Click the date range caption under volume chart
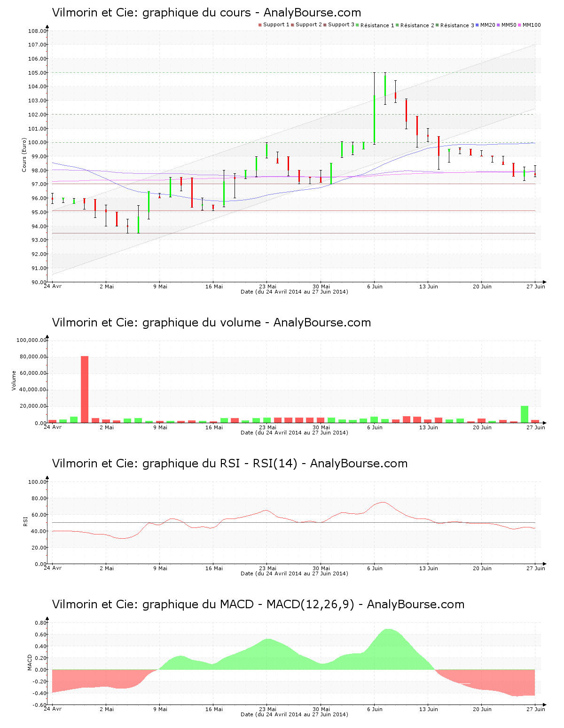The image size is (564, 728). (294, 433)
